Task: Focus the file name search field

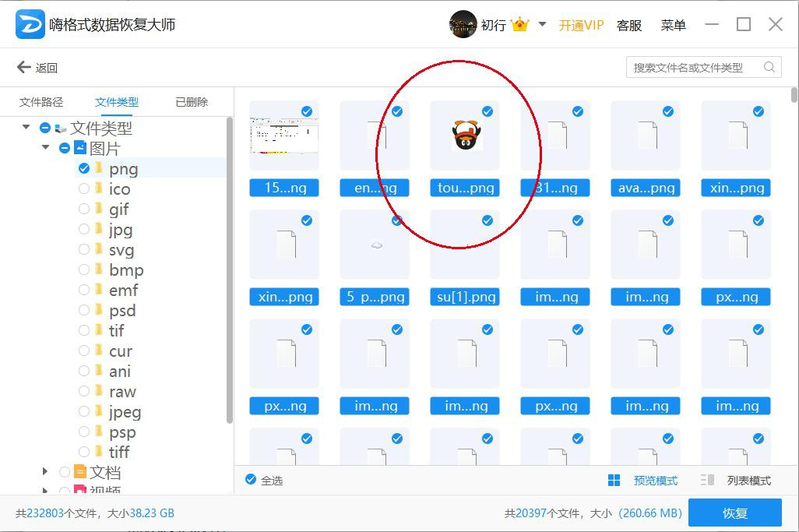Action: point(703,67)
